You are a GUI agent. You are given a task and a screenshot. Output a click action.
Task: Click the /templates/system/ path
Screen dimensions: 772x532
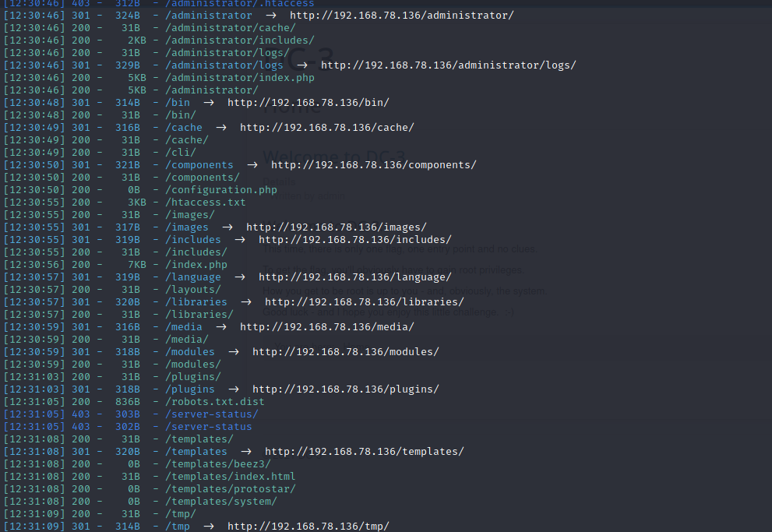(221, 502)
